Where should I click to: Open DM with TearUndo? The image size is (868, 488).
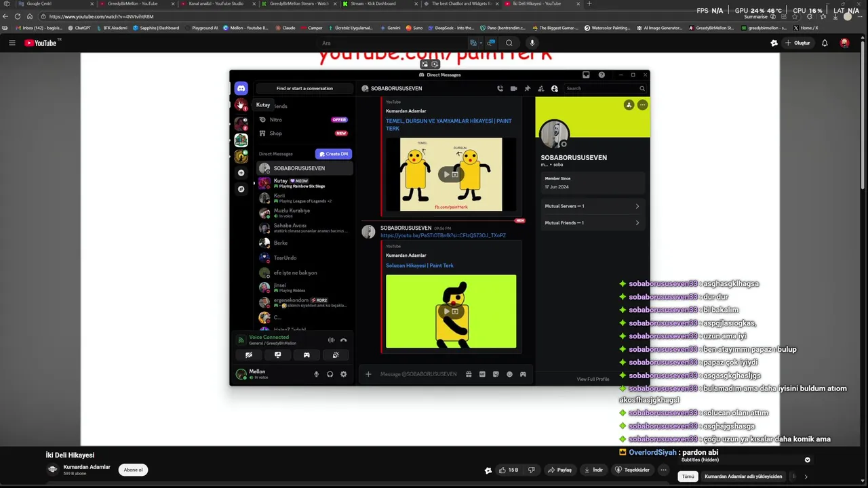tap(304, 258)
